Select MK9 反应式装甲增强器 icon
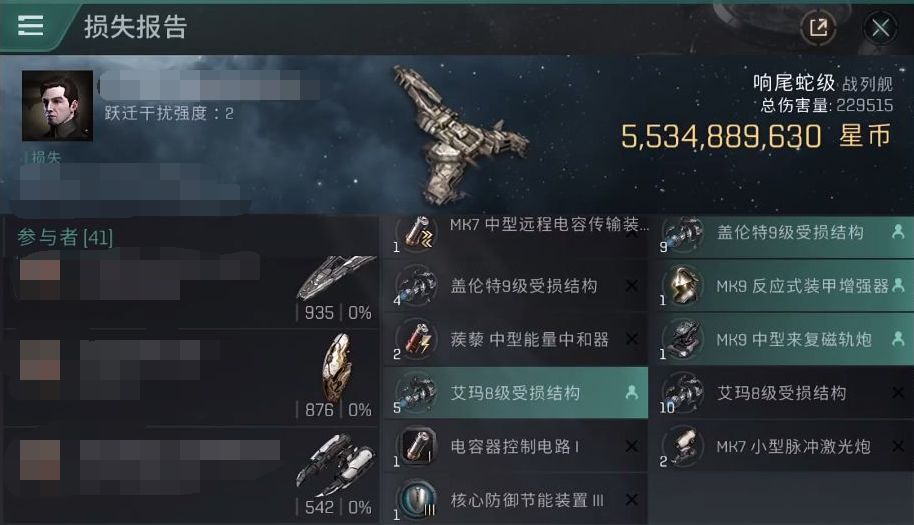Screen dimensions: 914x525 [683, 286]
